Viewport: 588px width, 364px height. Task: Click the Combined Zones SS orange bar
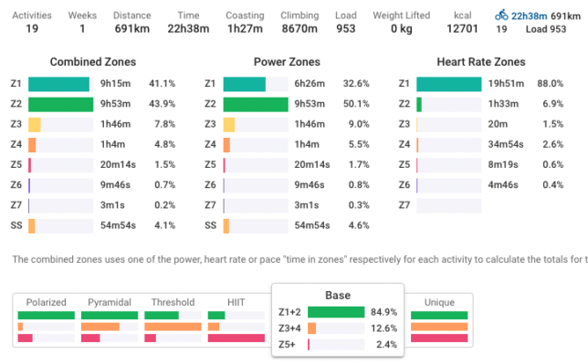pyautogui.click(x=31, y=226)
